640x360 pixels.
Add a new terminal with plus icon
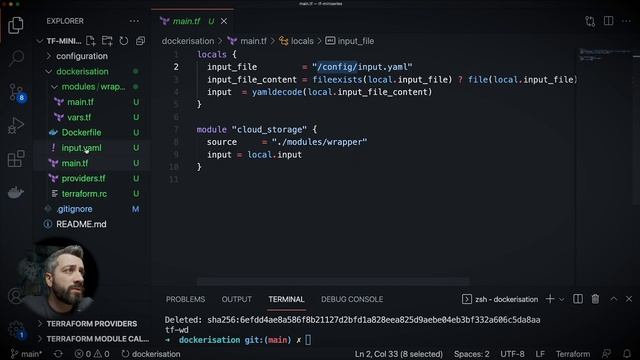(x=550, y=299)
